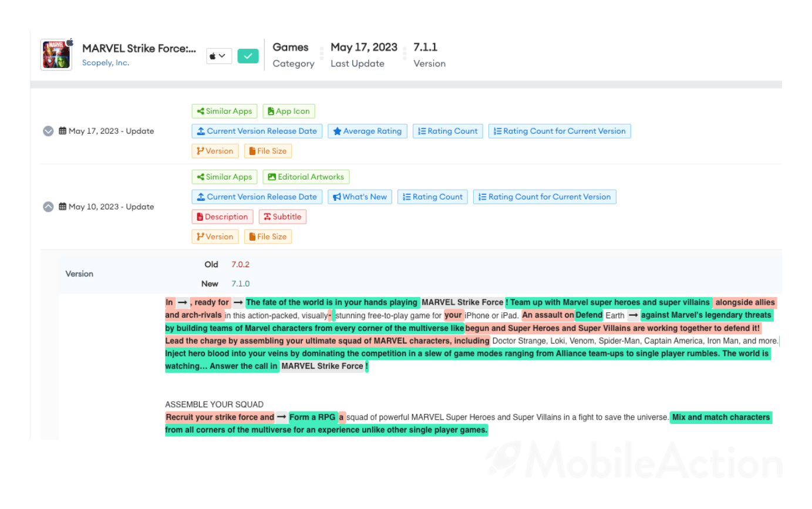Click Rating Count tag in May 17 update
The height and width of the screenshot is (509, 812).
click(448, 131)
